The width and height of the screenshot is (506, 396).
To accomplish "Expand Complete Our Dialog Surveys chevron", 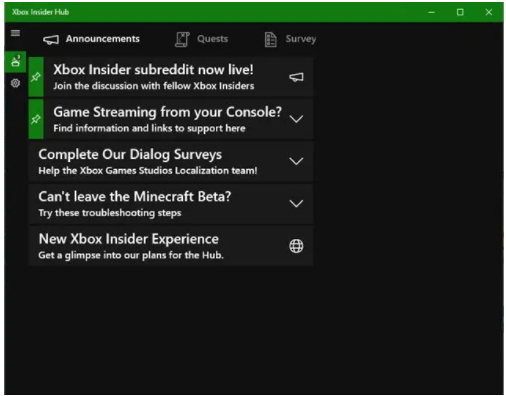I will tap(296, 161).
